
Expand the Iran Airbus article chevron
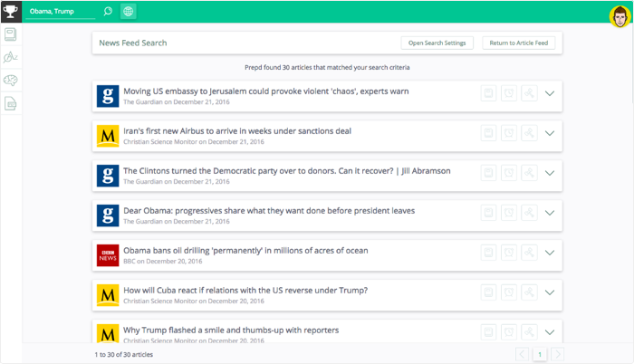550,133
